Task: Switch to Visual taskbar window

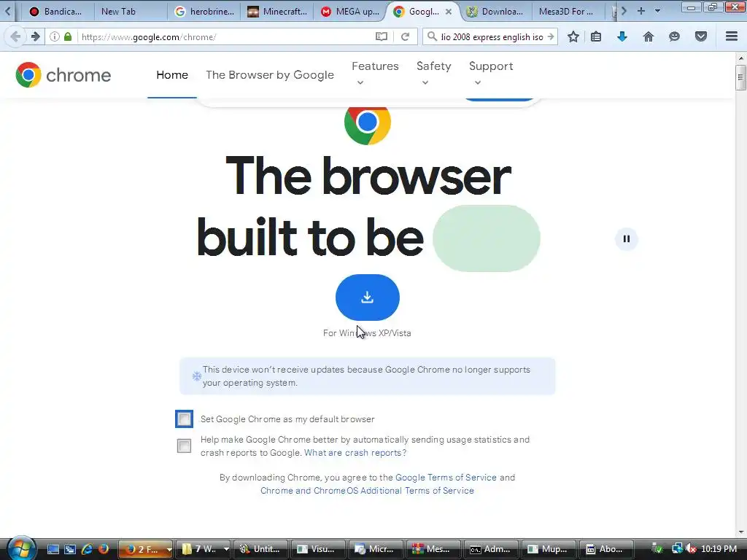Action: coord(318,549)
